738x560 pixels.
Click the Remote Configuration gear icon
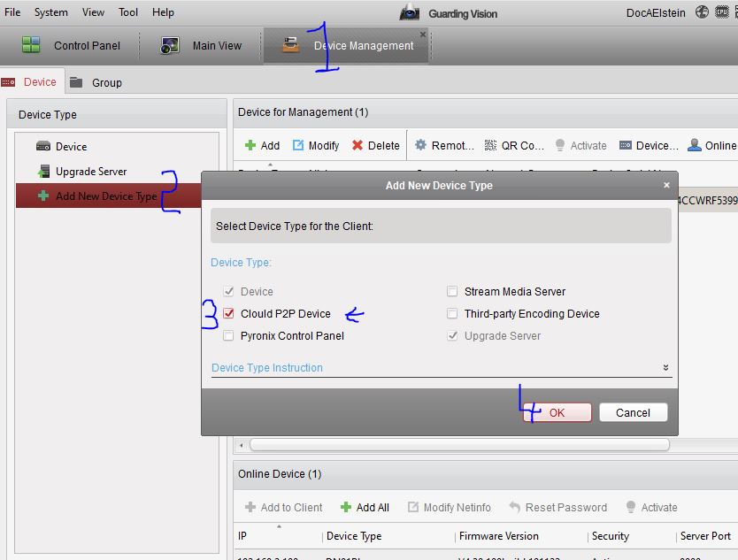click(420, 145)
